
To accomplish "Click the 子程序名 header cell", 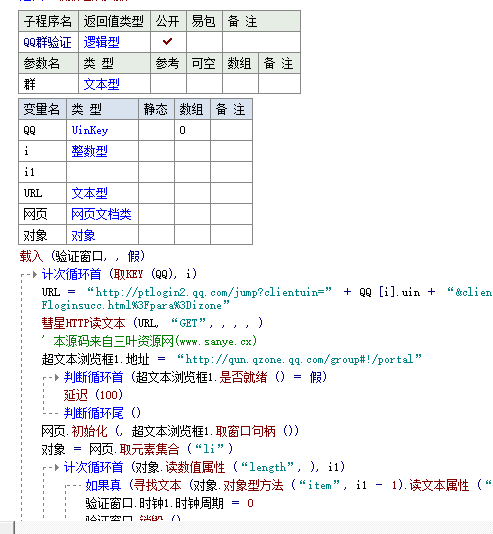I will point(48,21).
